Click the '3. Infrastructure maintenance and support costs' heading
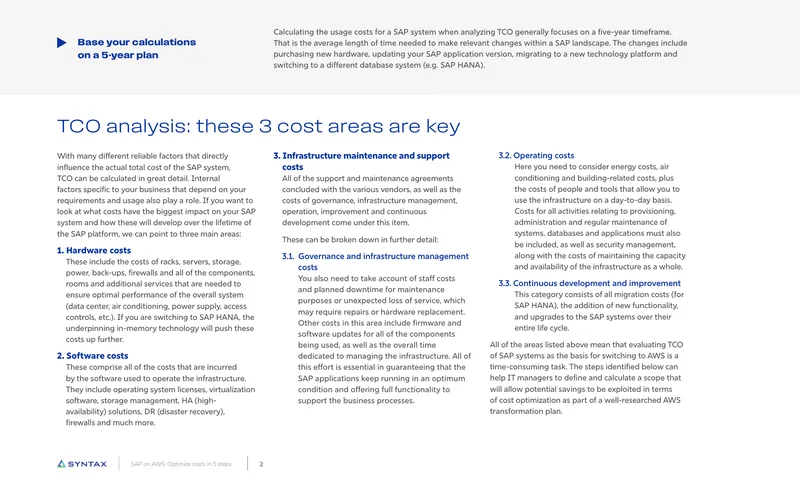 point(362,161)
